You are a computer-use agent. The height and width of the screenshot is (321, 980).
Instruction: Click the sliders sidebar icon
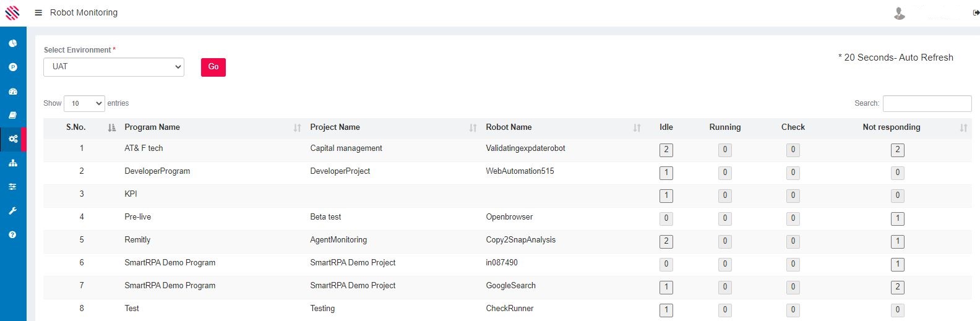pos(13,187)
